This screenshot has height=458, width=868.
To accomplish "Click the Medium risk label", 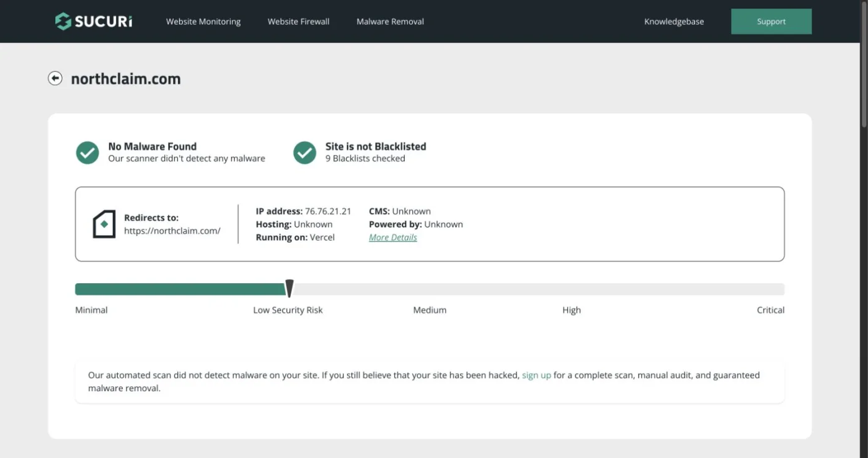I will pyautogui.click(x=430, y=310).
